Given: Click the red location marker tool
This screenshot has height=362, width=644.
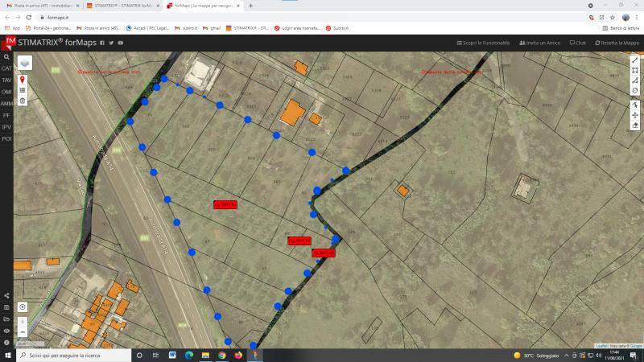Looking at the screenshot, I should [23, 80].
